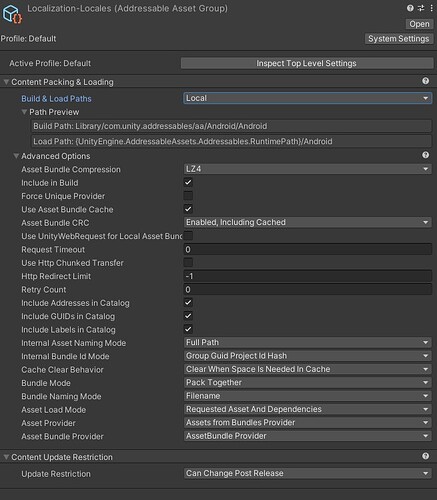437x500 pixels.
Task: Toggle the Use Asset Bundle Cache checkbox
Action: point(188,209)
